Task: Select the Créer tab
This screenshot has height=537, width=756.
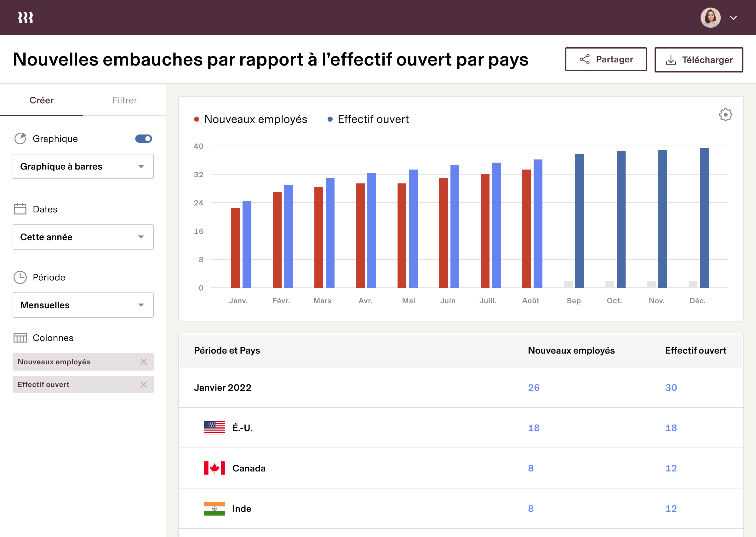Action: coord(41,100)
